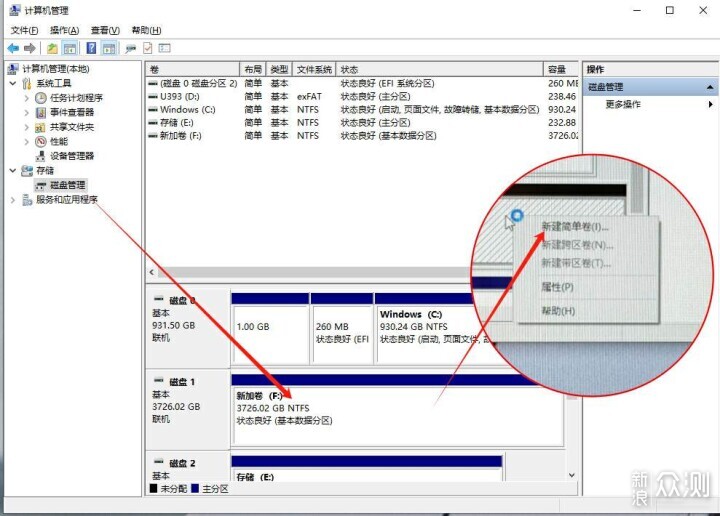Sort by the 状态 column header

click(439, 69)
